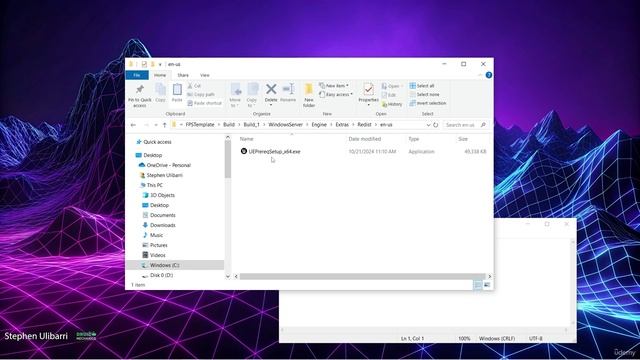Create a New folder from ribbon
The image size is (640, 360).
point(309,95)
